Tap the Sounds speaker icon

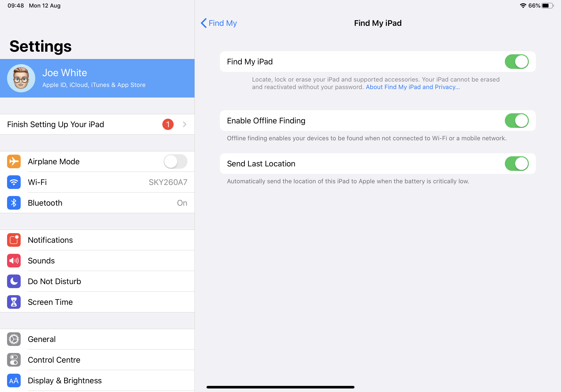tap(14, 261)
